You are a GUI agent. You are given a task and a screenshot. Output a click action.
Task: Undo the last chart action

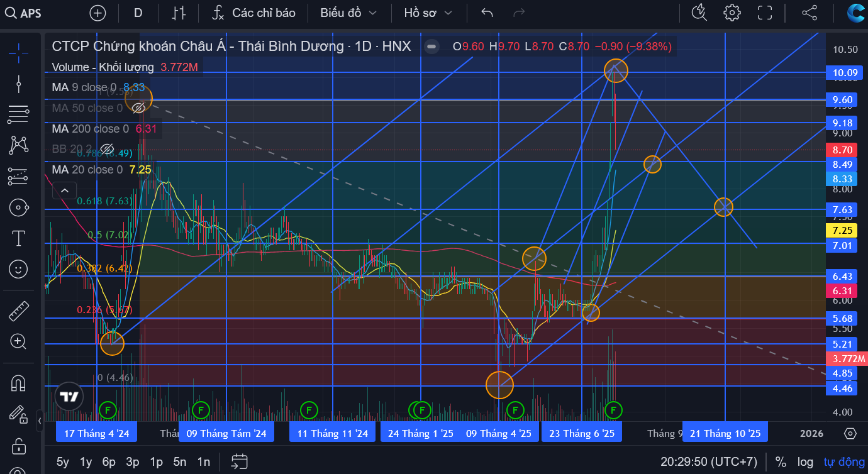click(x=487, y=13)
